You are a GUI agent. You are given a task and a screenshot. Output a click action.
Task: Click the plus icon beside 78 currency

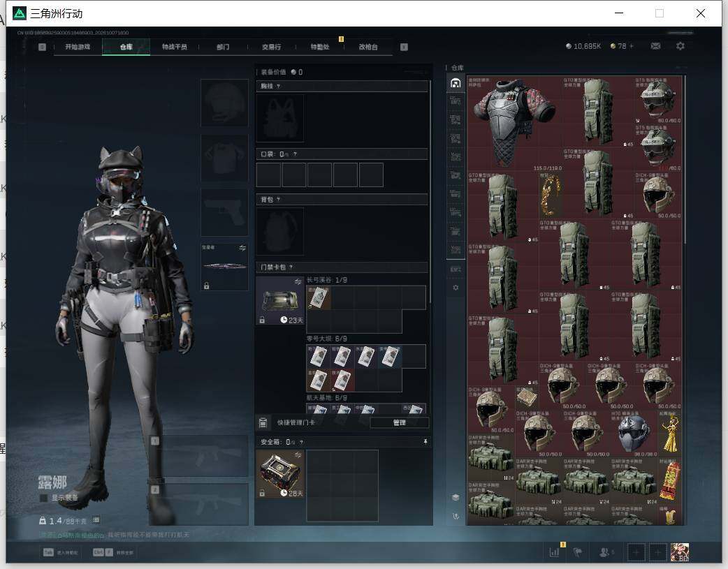[632, 46]
